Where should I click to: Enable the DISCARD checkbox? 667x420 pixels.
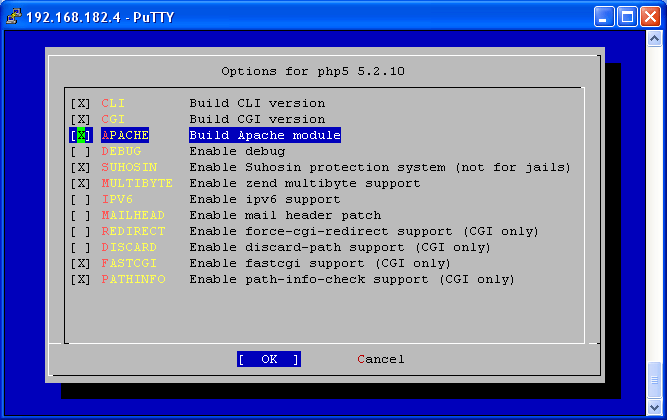coord(80,248)
